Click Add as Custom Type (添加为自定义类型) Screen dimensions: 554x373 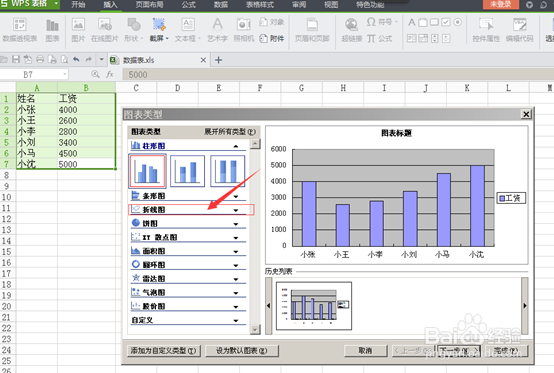coord(164,351)
